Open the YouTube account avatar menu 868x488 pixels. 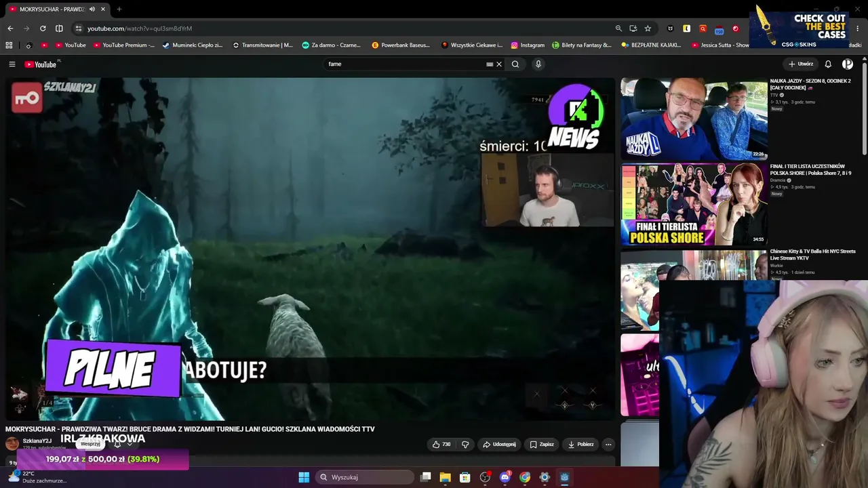[x=848, y=64]
